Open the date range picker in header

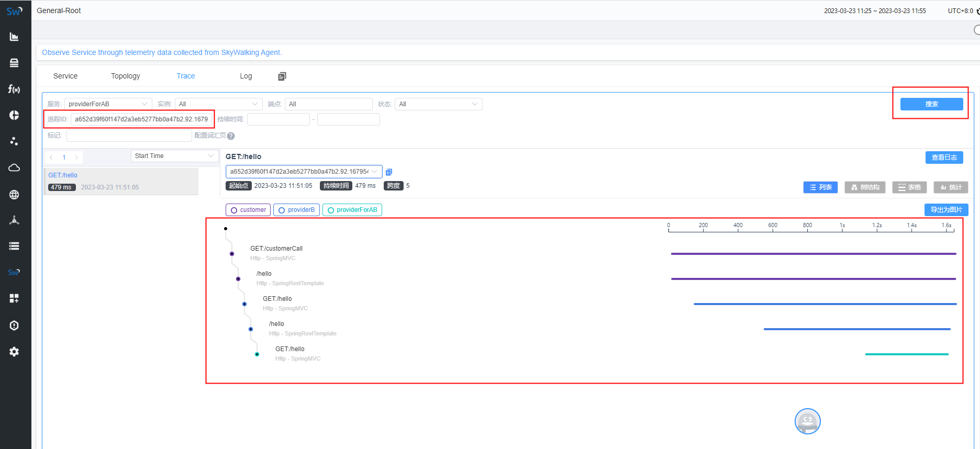point(875,11)
